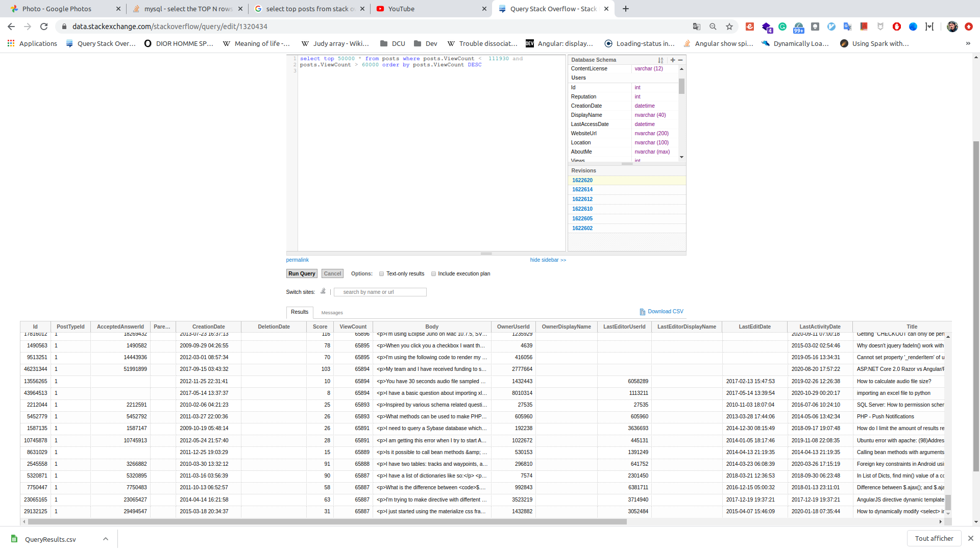Open a new browser tab
This screenshot has width=980, height=551.
click(626, 9)
